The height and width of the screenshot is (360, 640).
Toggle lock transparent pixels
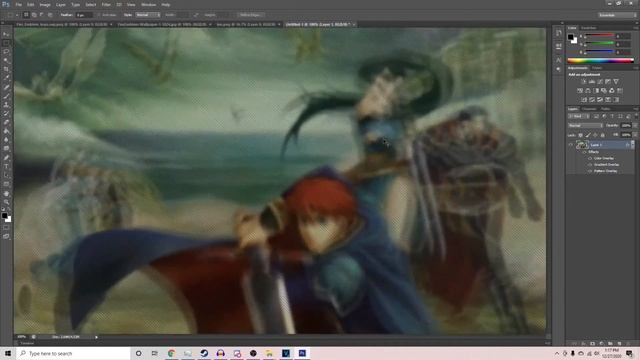coord(580,135)
